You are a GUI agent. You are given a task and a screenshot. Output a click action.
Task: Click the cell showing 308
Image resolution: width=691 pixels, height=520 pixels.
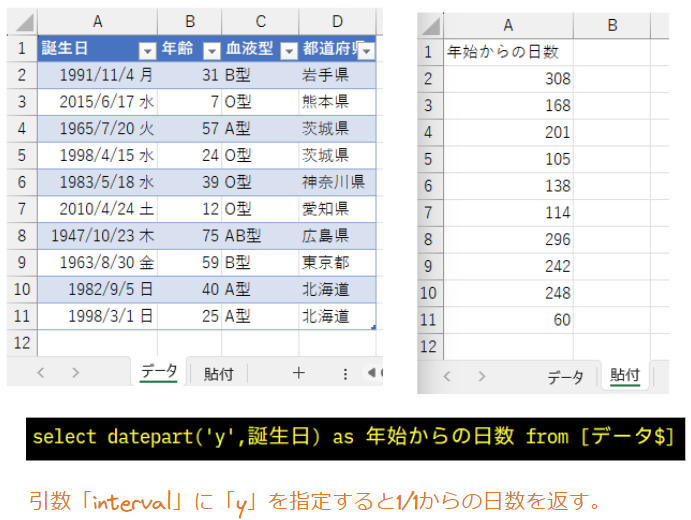coord(508,79)
